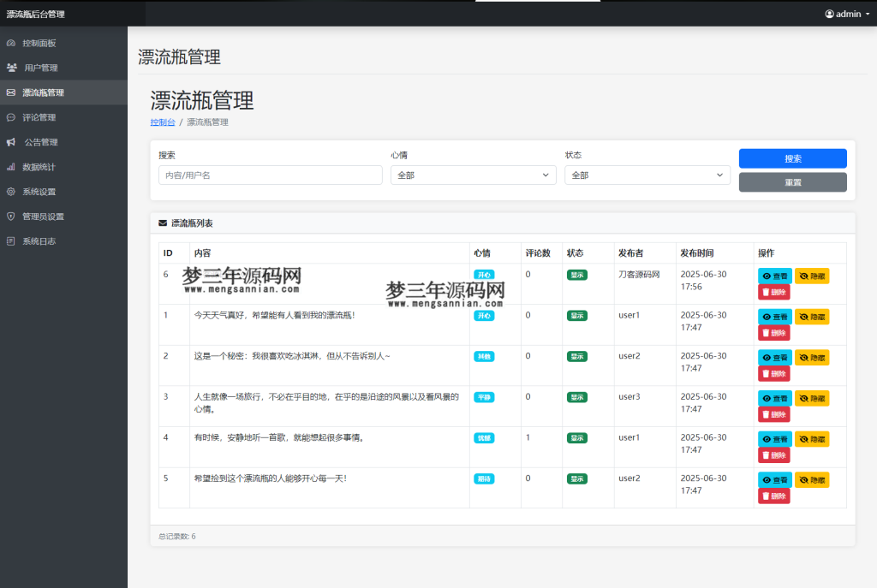
Task: Navigate to 控制台 via the breadcrumb link
Action: pyautogui.click(x=163, y=122)
